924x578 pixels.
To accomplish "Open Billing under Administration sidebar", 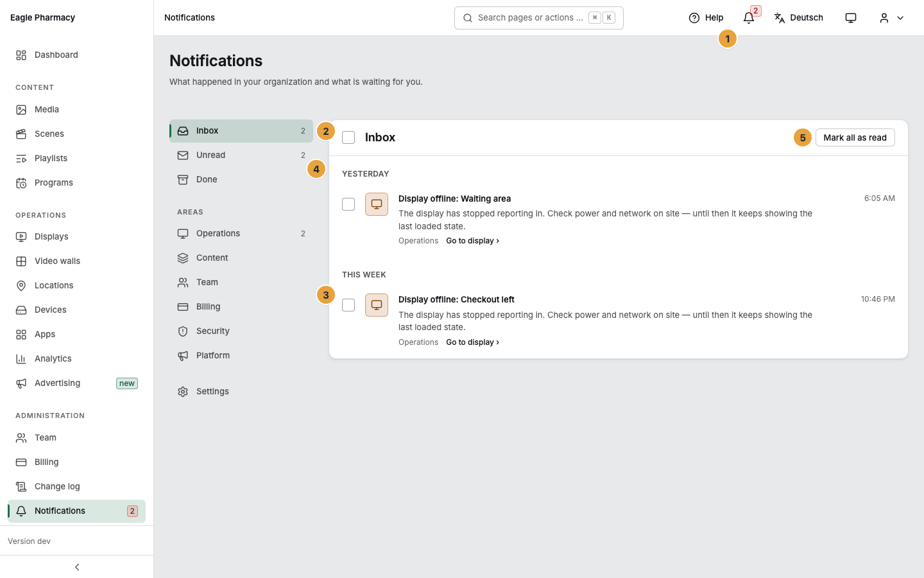I will click(76, 462).
